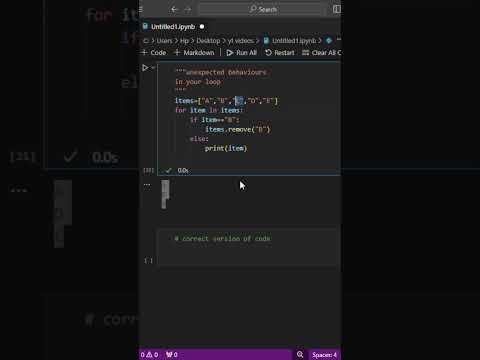The width and height of the screenshot is (480, 360).
Task: Click the 0.0s execution time
Action: pyautogui.click(x=183, y=171)
